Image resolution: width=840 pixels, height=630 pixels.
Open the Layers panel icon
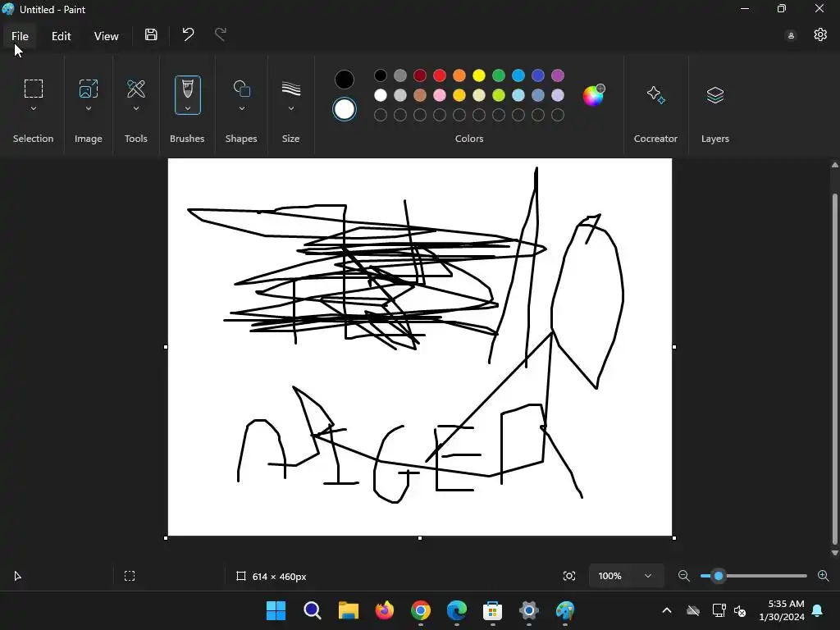(x=715, y=95)
